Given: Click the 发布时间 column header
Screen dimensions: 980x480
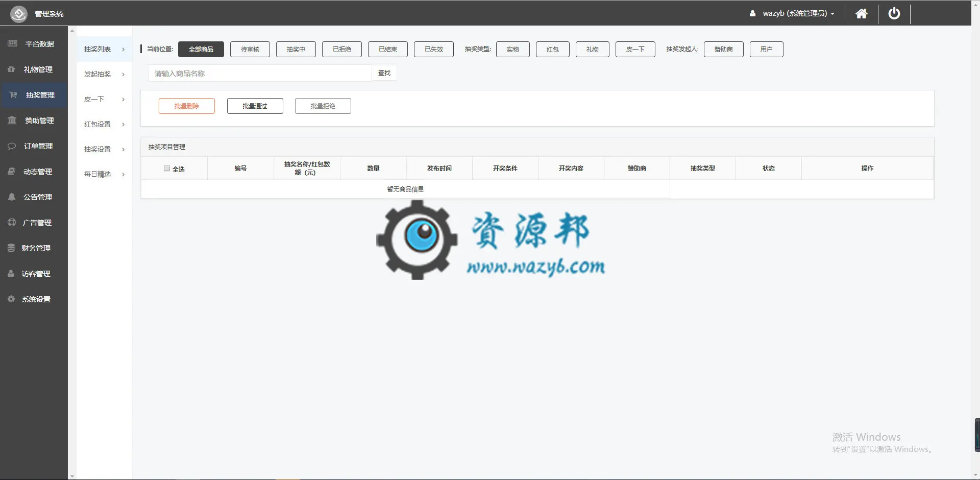Looking at the screenshot, I should point(439,168).
